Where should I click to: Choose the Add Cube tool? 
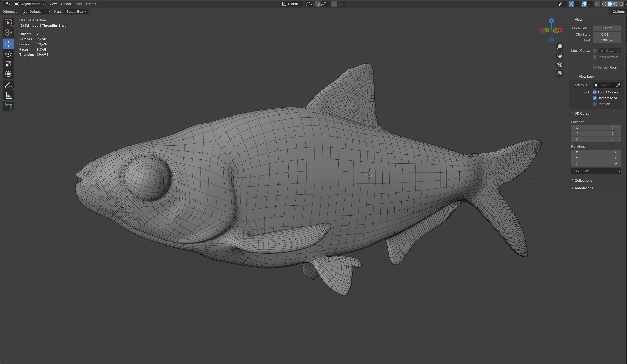tap(8, 107)
